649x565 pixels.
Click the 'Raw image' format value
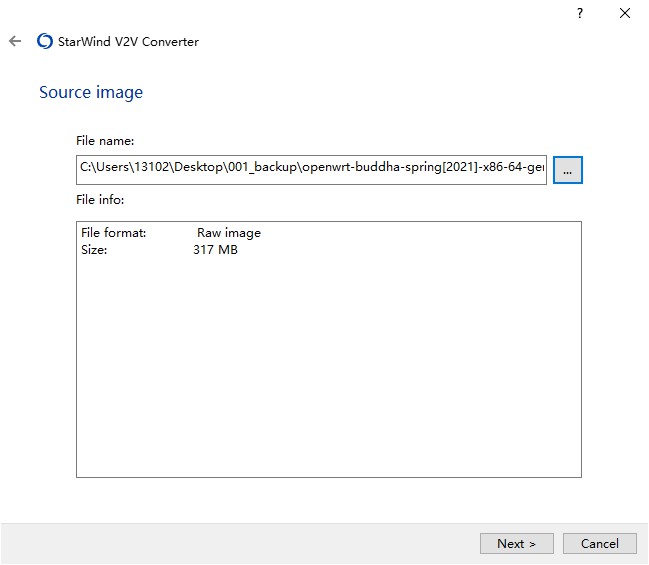(x=228, y=233)
